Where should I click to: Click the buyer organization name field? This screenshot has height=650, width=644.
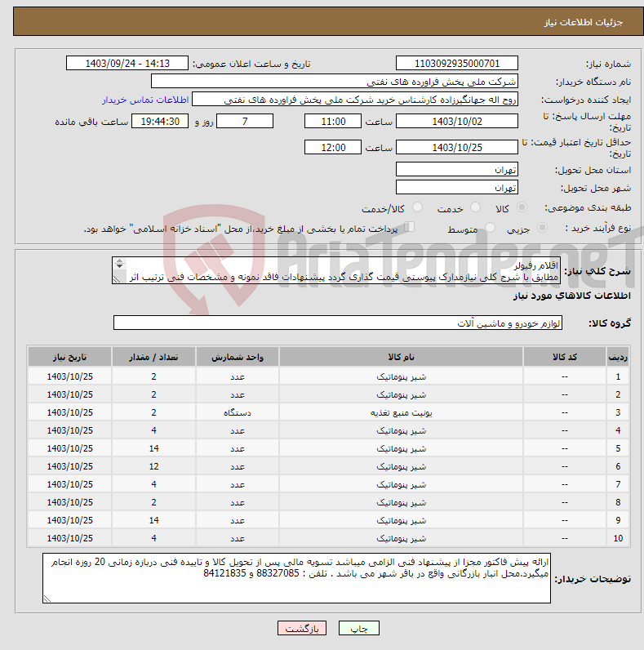[335, 82]
